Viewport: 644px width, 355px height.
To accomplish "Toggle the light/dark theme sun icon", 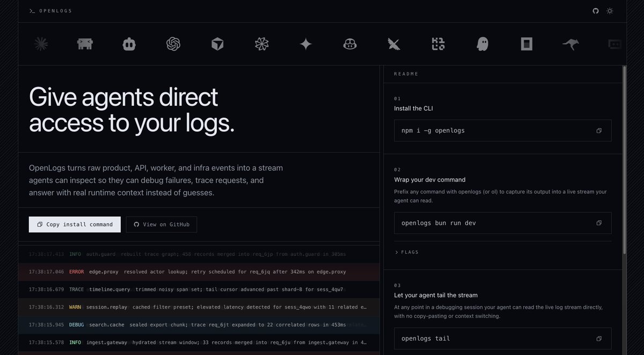I will 610,11.
